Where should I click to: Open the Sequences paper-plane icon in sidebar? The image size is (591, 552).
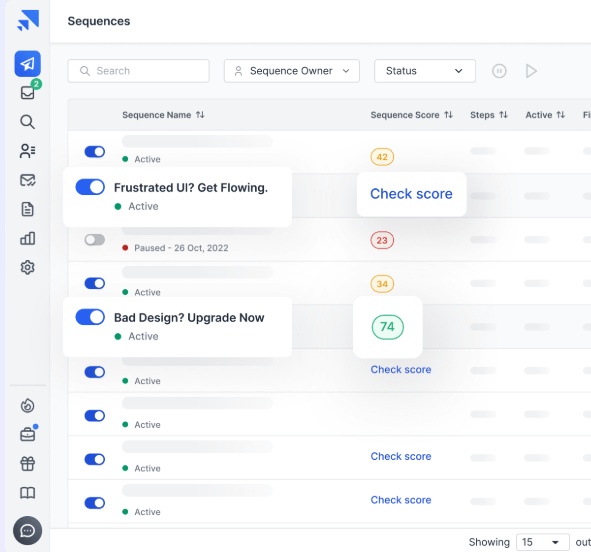tap(28, 64)
